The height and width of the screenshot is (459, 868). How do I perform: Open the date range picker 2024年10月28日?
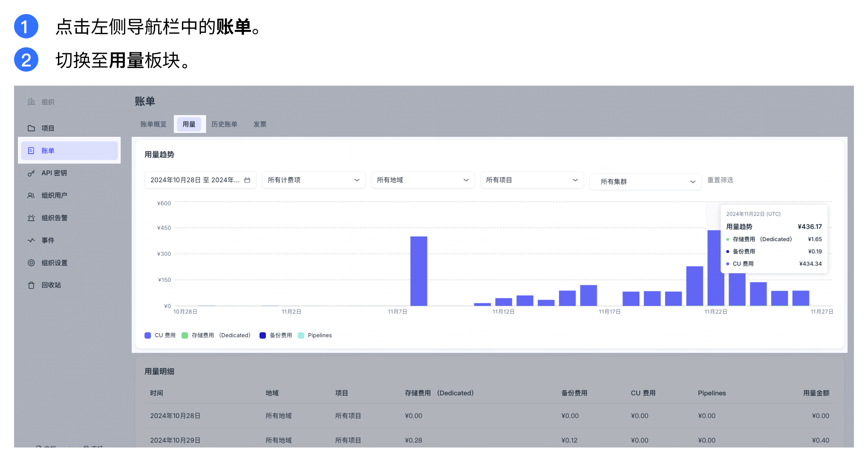[200, 180]
